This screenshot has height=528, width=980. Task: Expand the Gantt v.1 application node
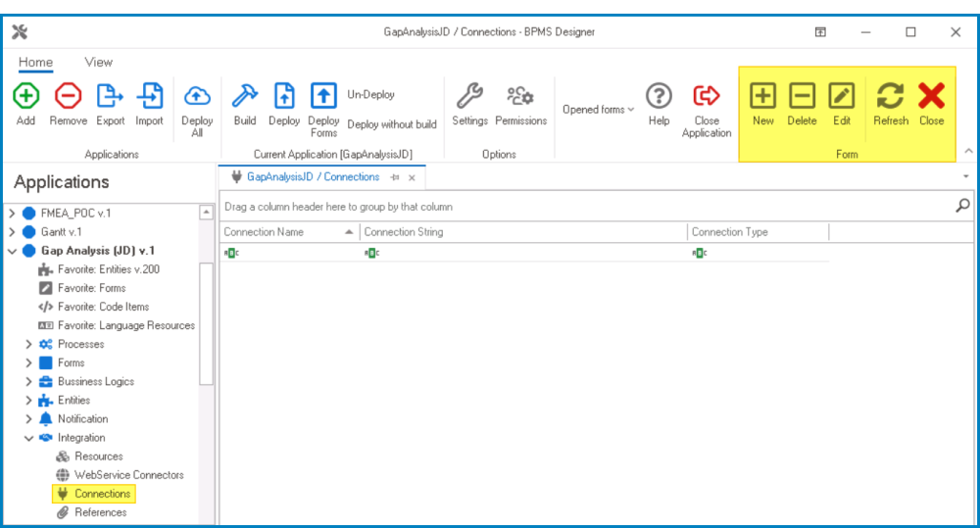12,232
